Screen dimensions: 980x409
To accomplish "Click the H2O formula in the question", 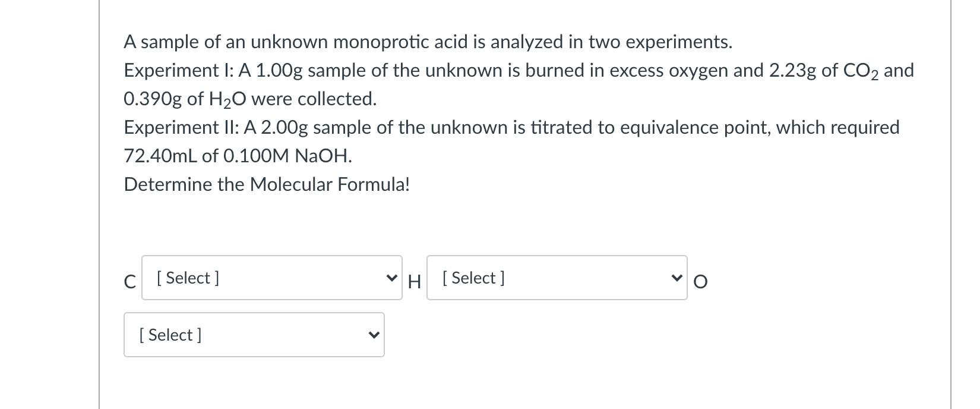I will pos(227,99).
